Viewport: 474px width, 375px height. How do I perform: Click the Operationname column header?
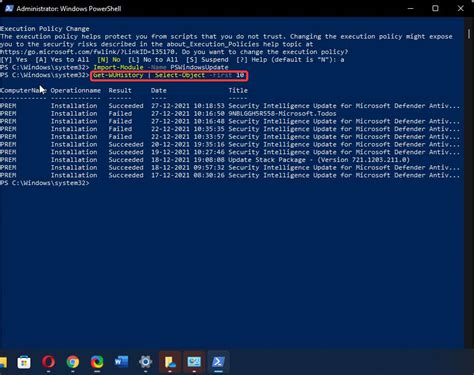(76, 91)
